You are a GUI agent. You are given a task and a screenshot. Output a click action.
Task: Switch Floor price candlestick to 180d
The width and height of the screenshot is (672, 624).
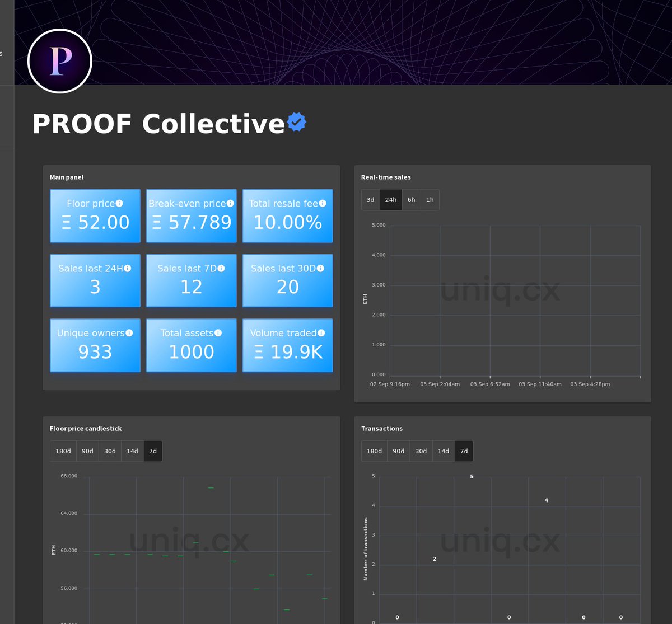[x=63, y=451]
